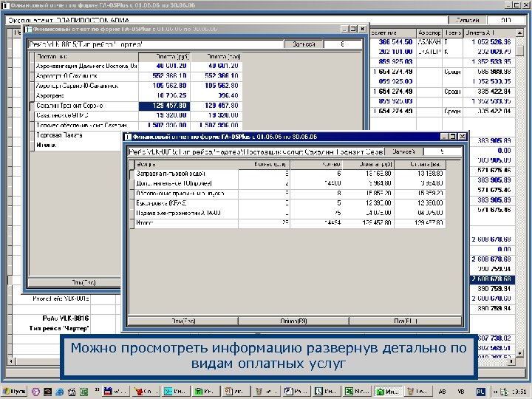The width and height of the screenshot is (532, 399).
Task: Switch to the 'W...' taskbar button with floppy icon
Action: pyautogui.click(x=115, y=391)
